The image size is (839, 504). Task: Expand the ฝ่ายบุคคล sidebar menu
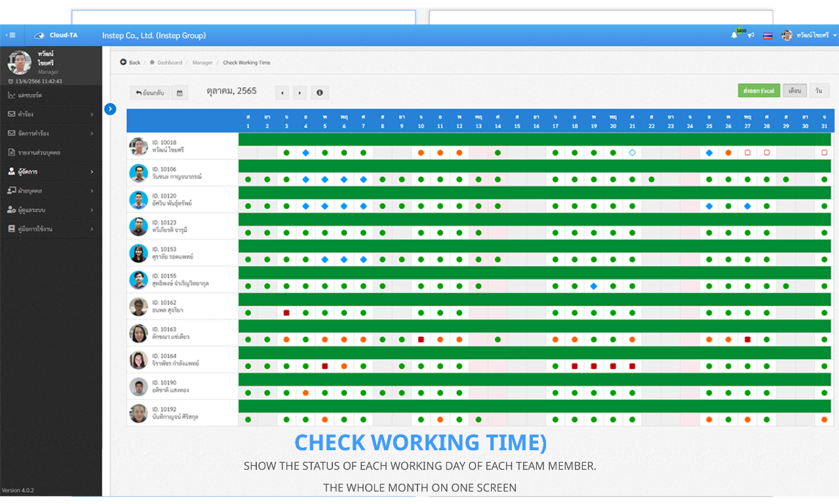[51, 191]
